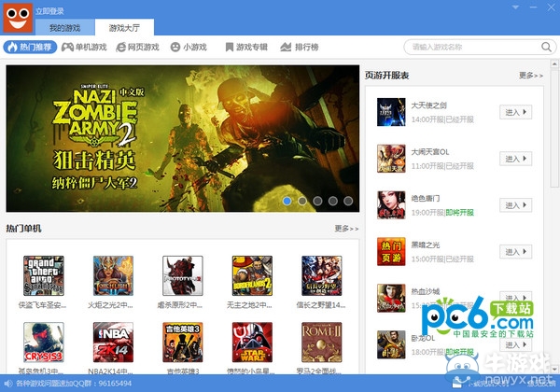Enter the 绝色唐门 server with 进入

[515, 205]
